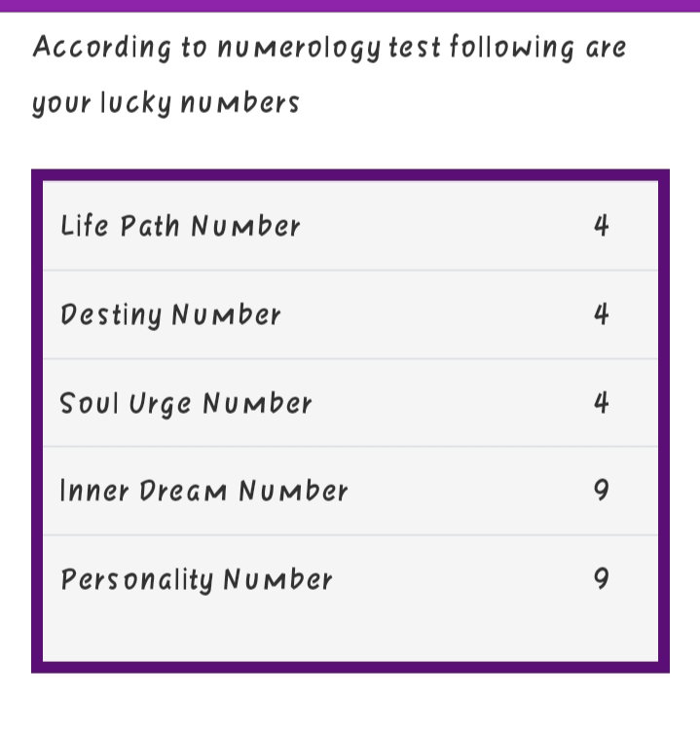Click the word 'Destiny' in the list
This screenshot has height=733, width=700.
[x=110, y=314]
